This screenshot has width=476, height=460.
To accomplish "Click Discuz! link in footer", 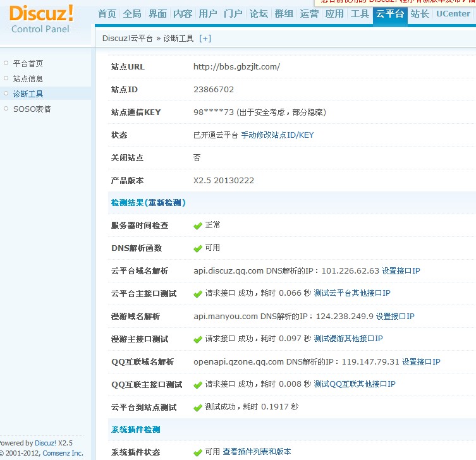I will (46, 443).
